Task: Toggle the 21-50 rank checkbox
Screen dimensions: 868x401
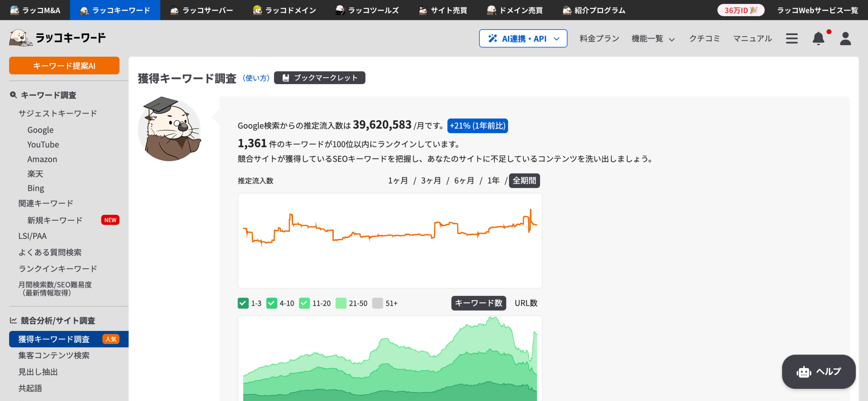Action: point(341,303)
